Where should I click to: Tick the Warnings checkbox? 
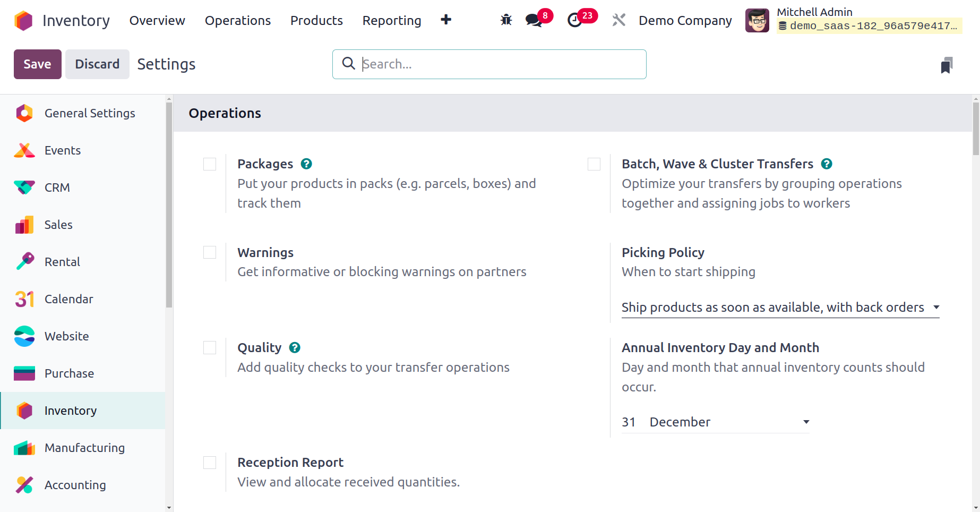click(210, 252)
